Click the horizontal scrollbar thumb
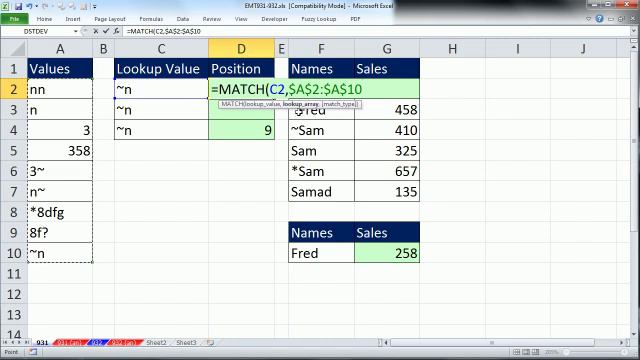Image resolution: width=640 pixels, height=360 pixels. [492, 342]
